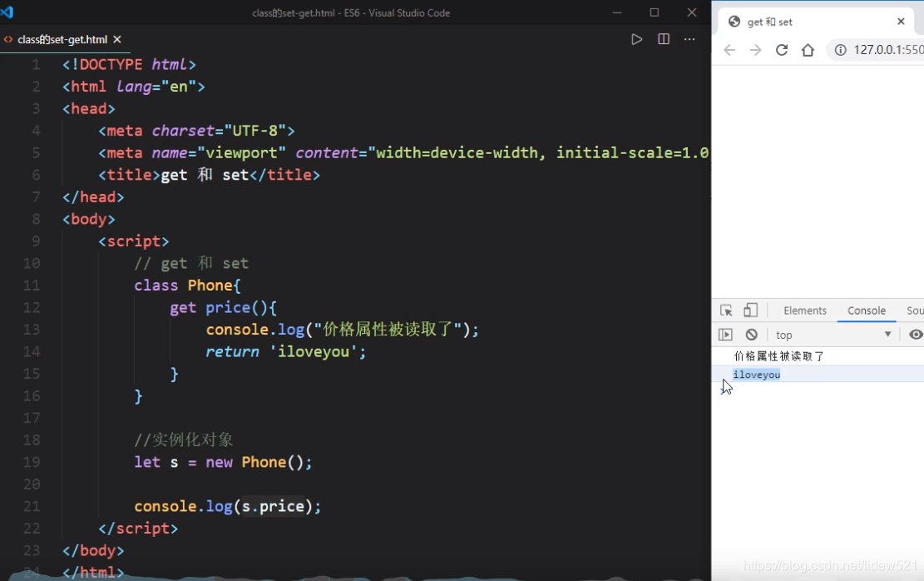Click the <html lang="en"> line
This screenshot has height=581, width=924.
(134, 87)
